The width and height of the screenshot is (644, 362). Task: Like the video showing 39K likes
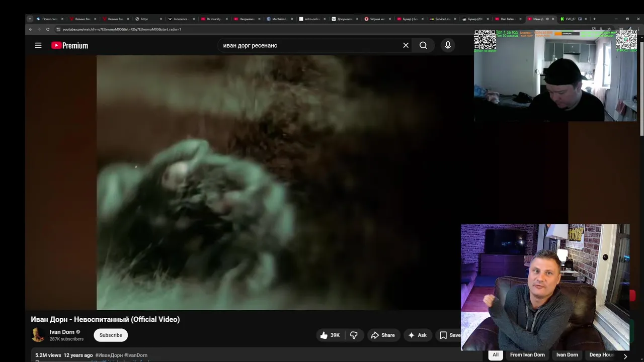pos(330,335)
